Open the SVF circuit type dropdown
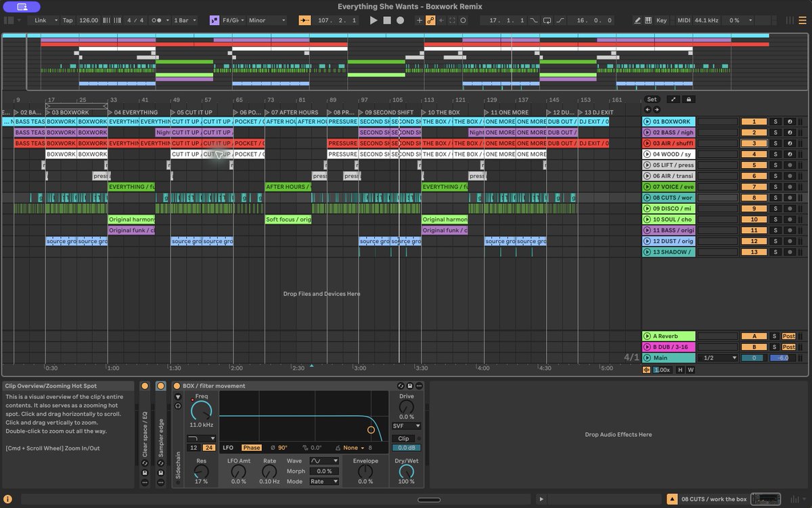The height and width of the screenshot is (508, 812). (x=407, y=426)
